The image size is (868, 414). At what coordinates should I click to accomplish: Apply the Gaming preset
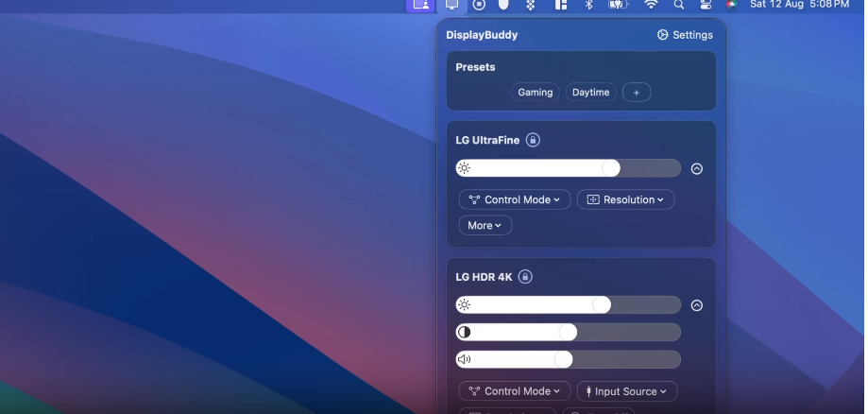pos(536,92)
